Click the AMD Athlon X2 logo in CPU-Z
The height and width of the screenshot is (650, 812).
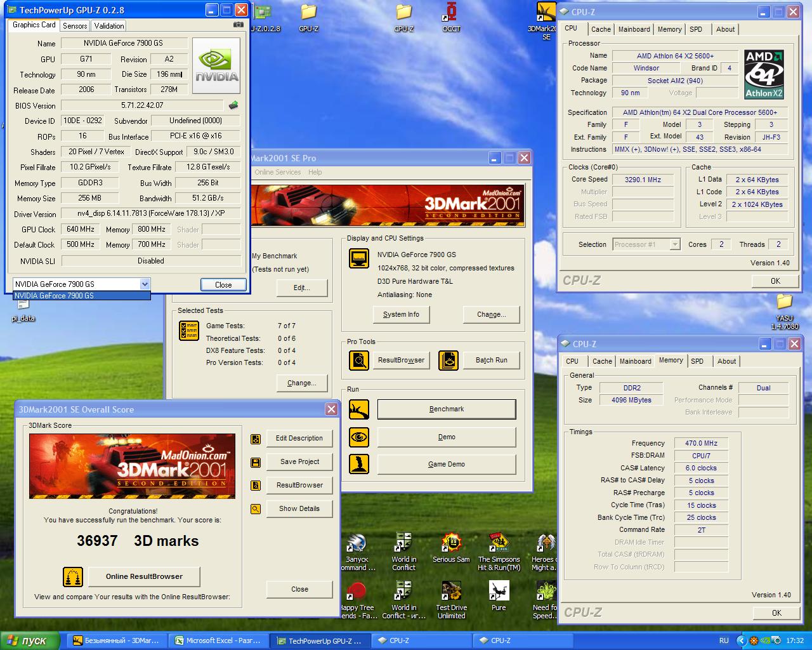tap(764, 74)
